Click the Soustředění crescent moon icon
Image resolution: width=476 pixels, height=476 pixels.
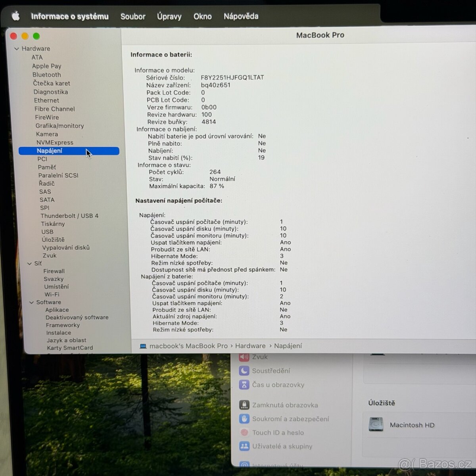[244, 370]
